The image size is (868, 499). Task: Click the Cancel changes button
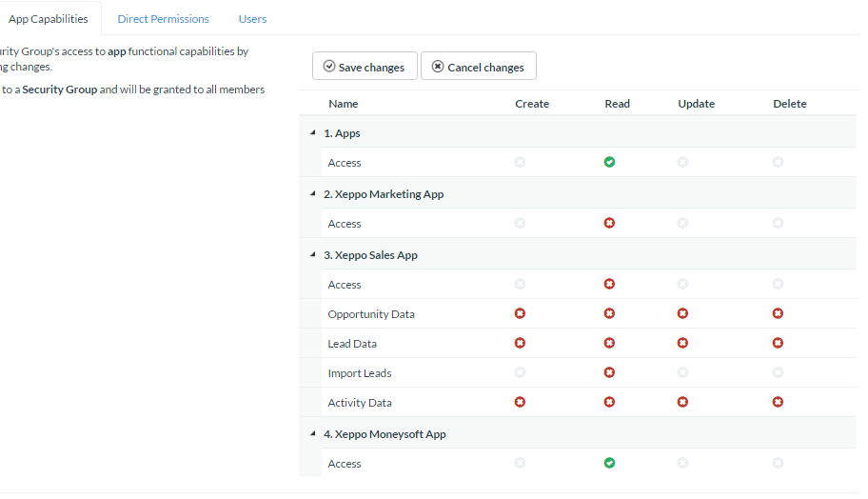[x=479, y=67]
